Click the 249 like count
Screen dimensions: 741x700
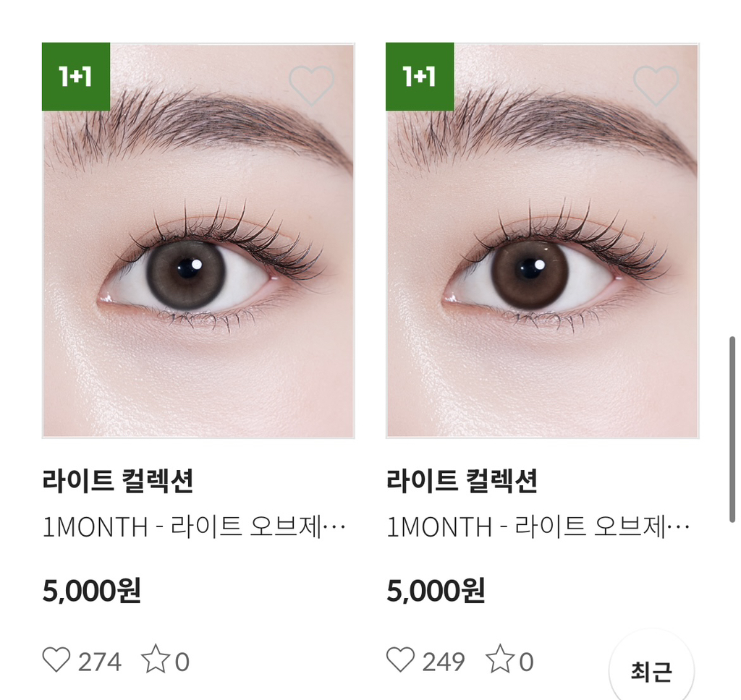pos(444,662)
